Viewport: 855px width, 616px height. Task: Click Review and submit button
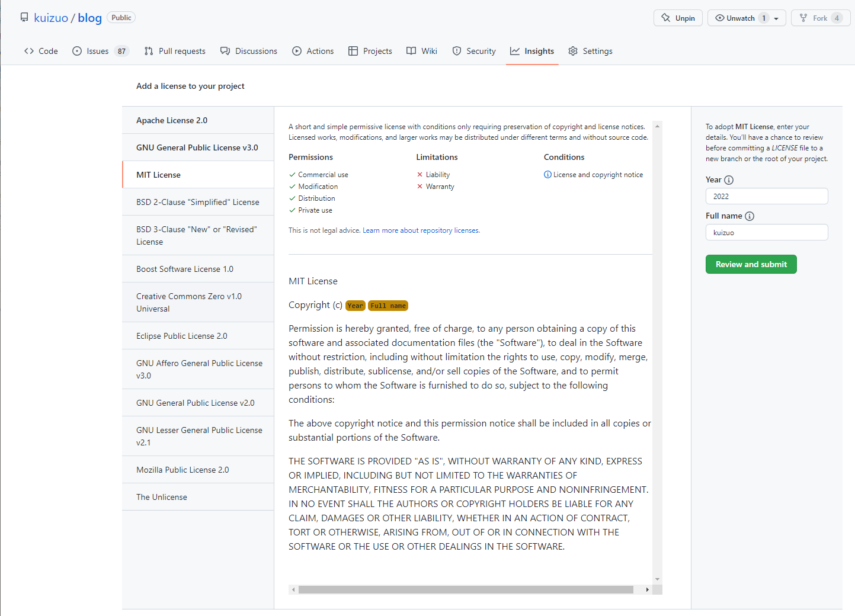pos(751,264)
